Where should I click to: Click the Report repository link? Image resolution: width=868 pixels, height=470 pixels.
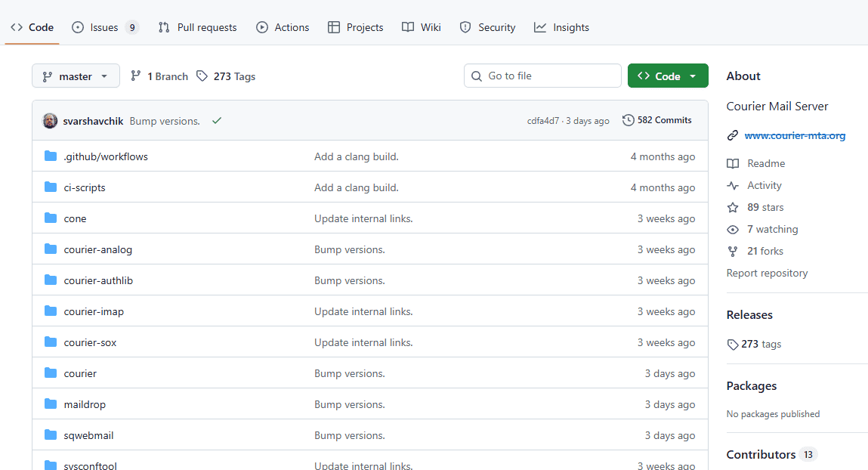point(767,273)
